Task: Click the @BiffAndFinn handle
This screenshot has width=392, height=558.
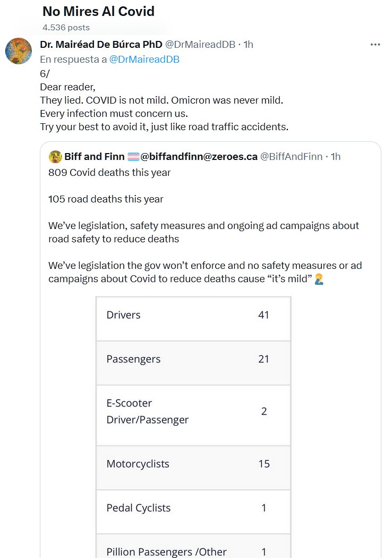Action: click(291, 157)
